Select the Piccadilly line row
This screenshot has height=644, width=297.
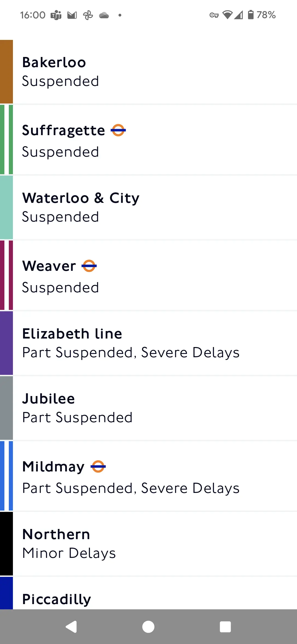click(x=148, y=593)
